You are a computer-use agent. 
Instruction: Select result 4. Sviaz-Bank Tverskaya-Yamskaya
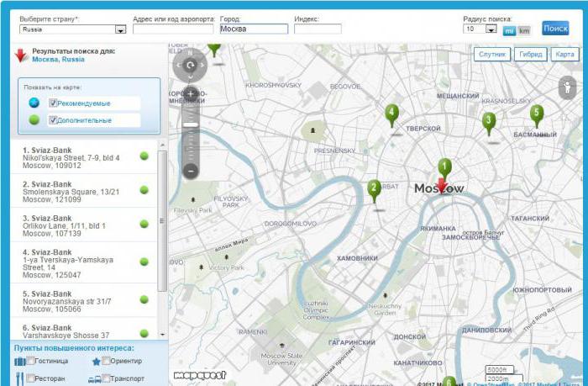[x=84, y=263]
